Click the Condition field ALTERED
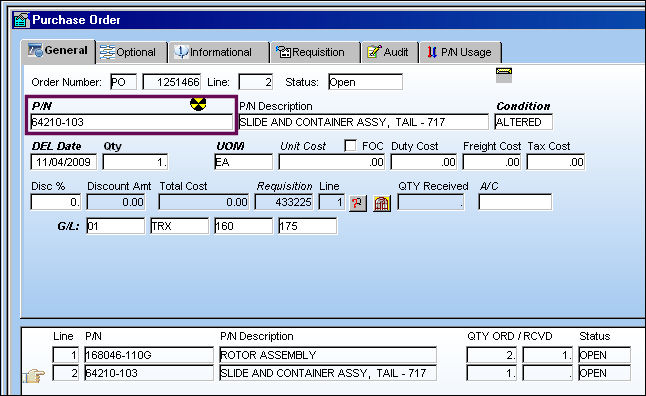646x396 pixels. pos(524,122)
